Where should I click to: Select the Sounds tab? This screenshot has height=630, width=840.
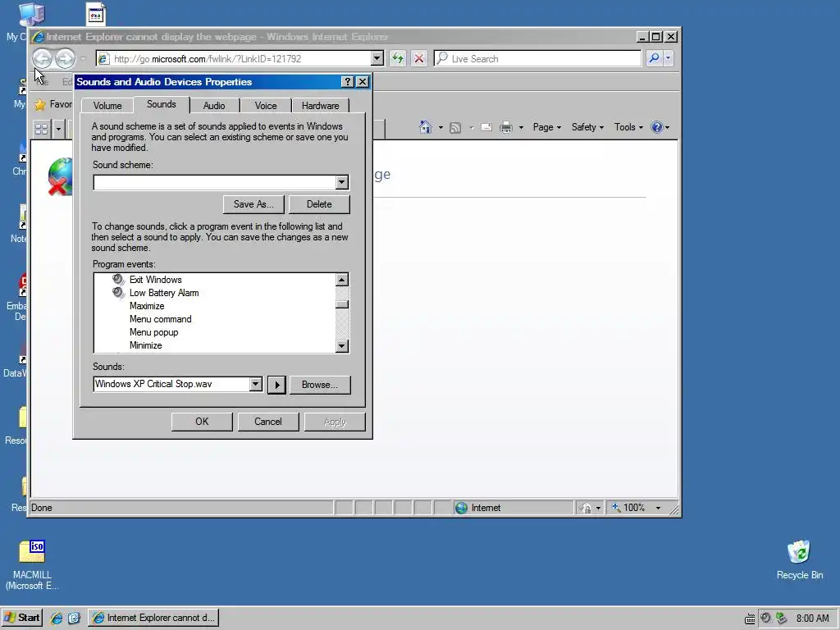point(162,104)
